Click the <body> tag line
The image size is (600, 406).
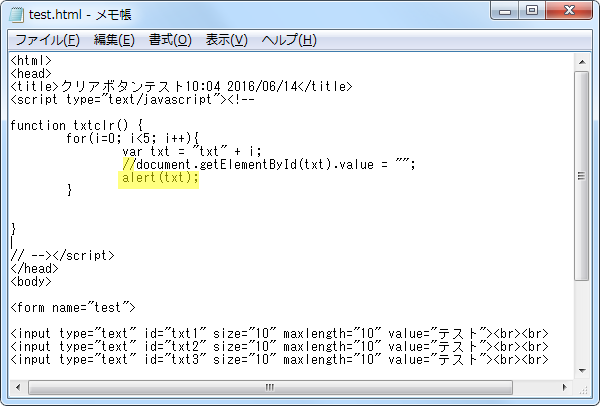click(31, 282)
